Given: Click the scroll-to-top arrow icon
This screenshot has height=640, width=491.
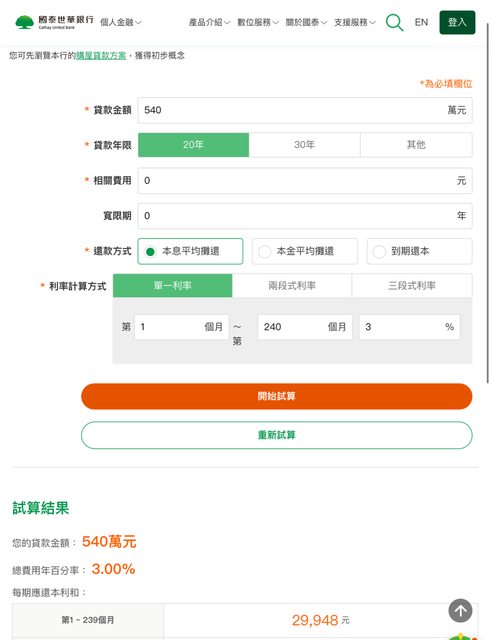Looking at the screenshot, I should [x=460, y=611].
